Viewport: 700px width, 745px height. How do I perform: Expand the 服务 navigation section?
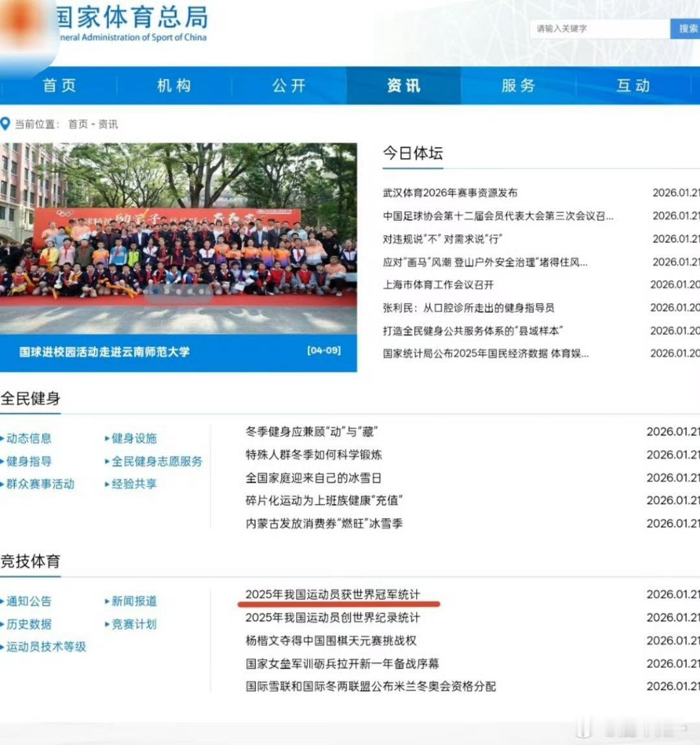(519, 85)
